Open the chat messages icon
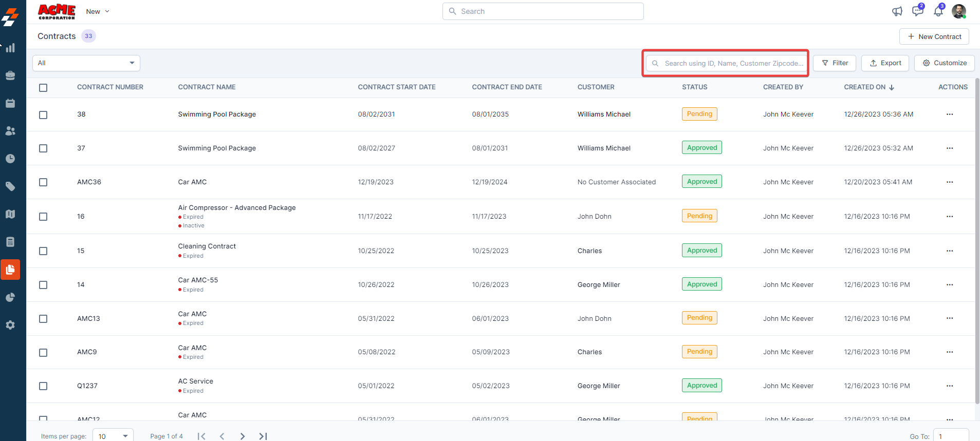 917,11
